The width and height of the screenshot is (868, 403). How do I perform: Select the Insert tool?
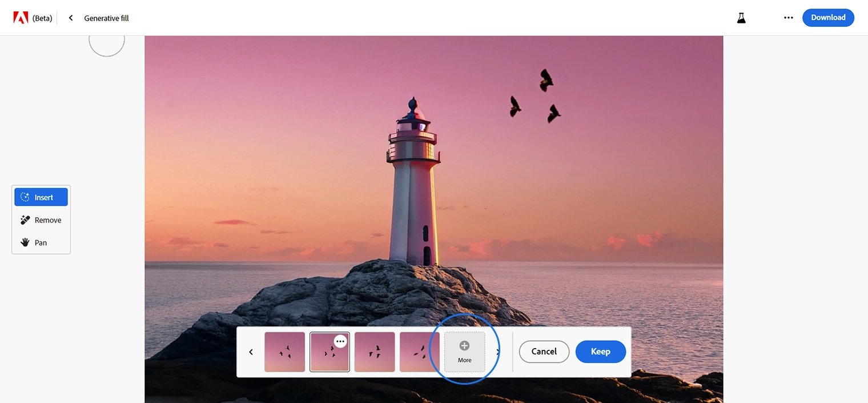[41, 197]
